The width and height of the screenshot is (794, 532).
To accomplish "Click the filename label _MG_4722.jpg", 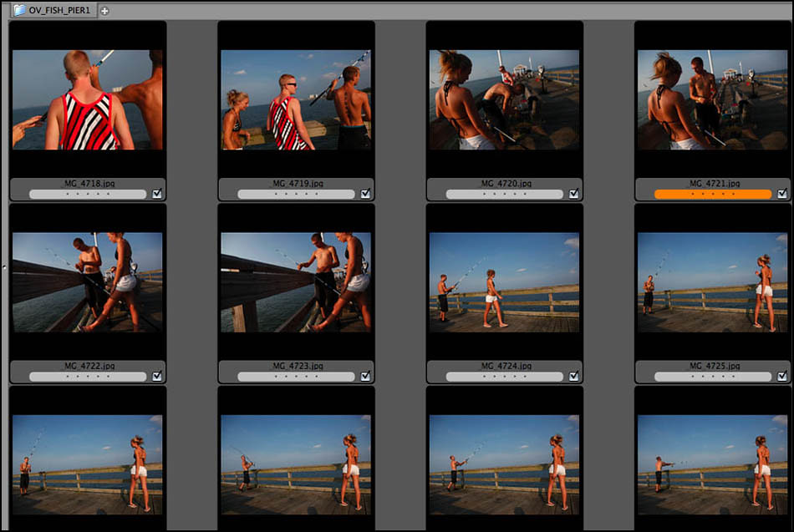I will (89, 366).
